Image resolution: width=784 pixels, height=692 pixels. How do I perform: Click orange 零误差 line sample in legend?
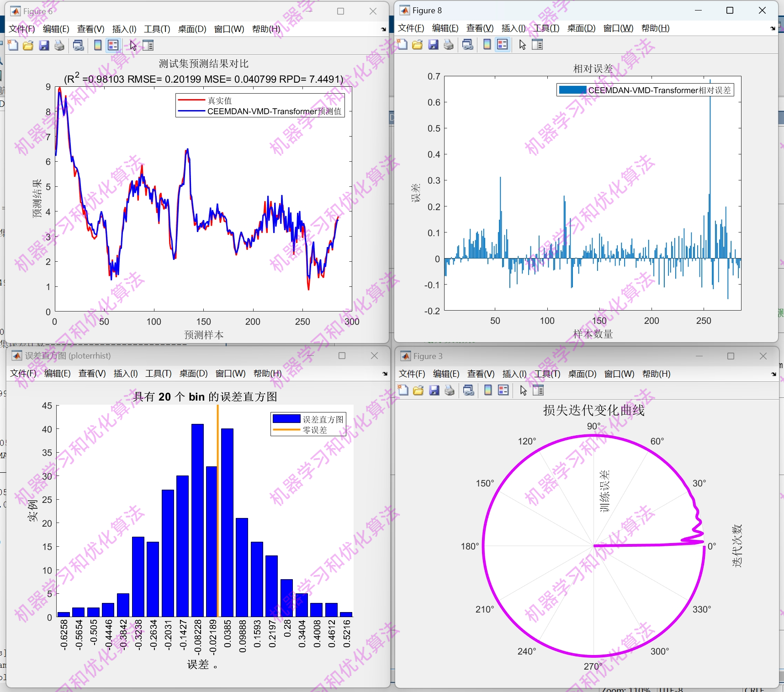286,430
